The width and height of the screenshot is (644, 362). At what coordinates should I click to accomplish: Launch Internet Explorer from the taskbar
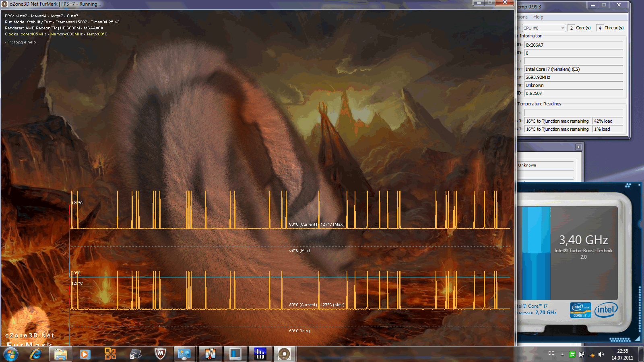click(x=36, y=354)
